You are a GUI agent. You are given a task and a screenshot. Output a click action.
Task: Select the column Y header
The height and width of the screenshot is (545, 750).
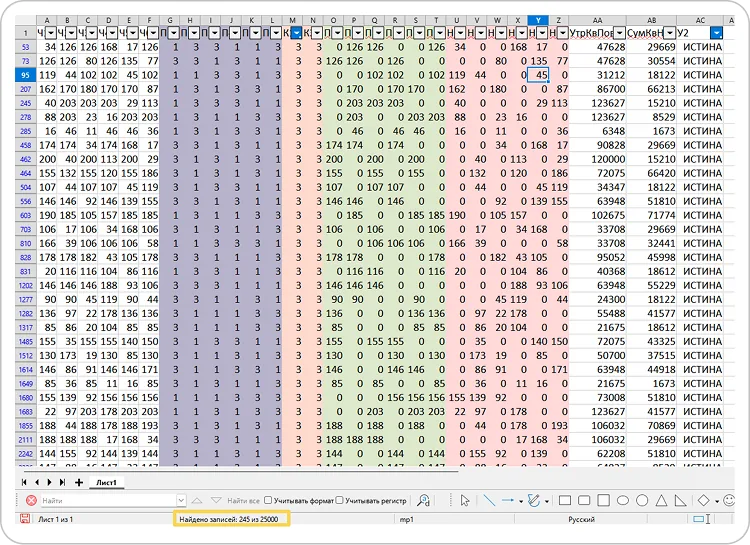pyautogui.click(x=538, y=20)
